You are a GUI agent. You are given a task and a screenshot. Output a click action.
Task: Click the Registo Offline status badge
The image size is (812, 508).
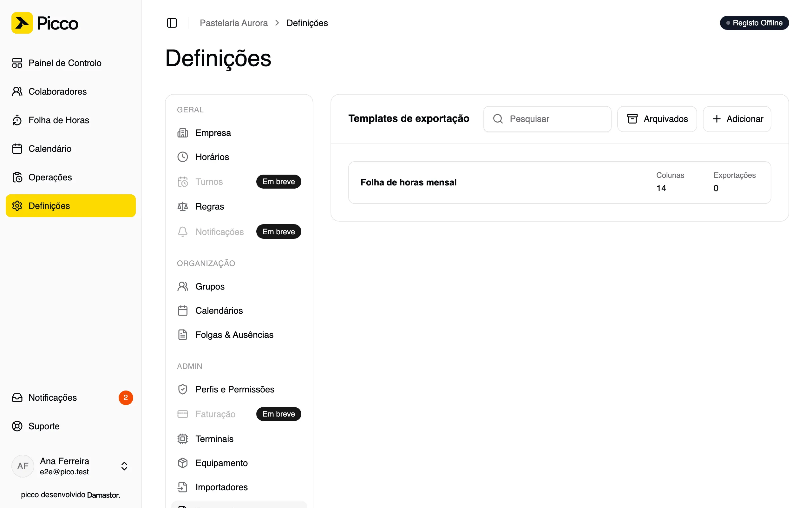tap(754, 23)
